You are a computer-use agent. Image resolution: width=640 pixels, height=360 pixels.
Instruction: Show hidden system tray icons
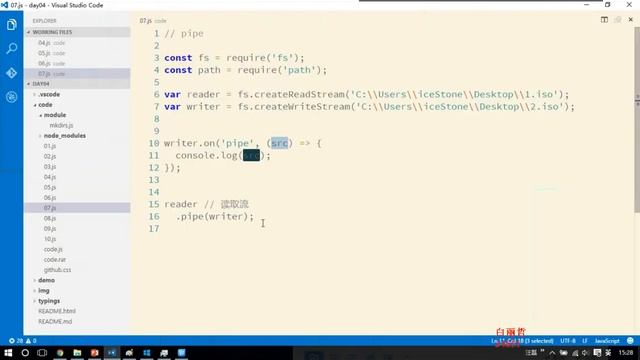[552, 353]
